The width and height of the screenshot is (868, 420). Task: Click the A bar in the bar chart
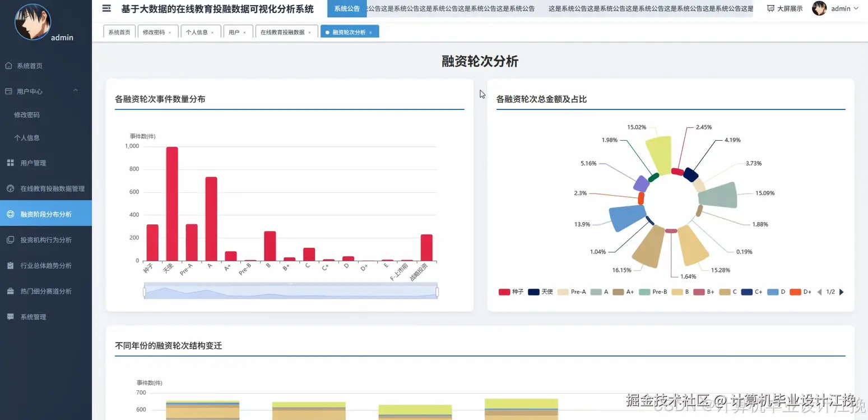pyautogui.click(x=211, y=219)
